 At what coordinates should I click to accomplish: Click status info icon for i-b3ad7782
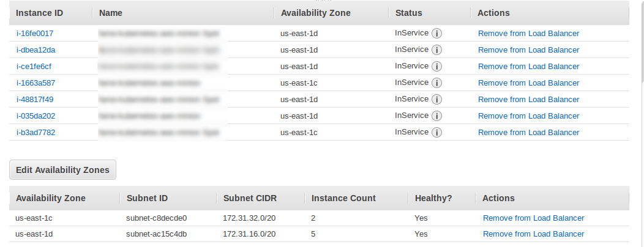point(436,133)
